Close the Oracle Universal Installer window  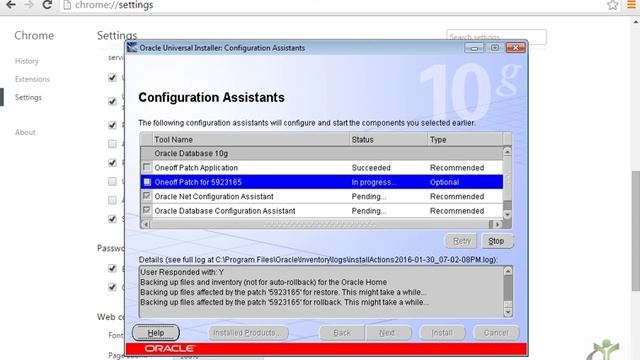[516, 48]
